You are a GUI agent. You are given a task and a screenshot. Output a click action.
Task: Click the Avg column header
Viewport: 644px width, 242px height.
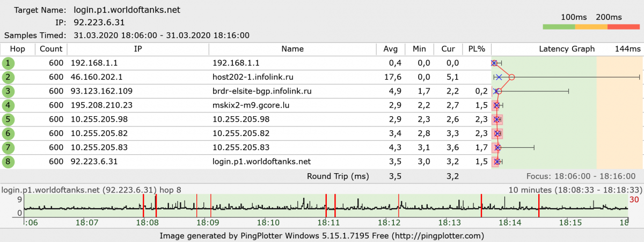[x=390, y=49]
